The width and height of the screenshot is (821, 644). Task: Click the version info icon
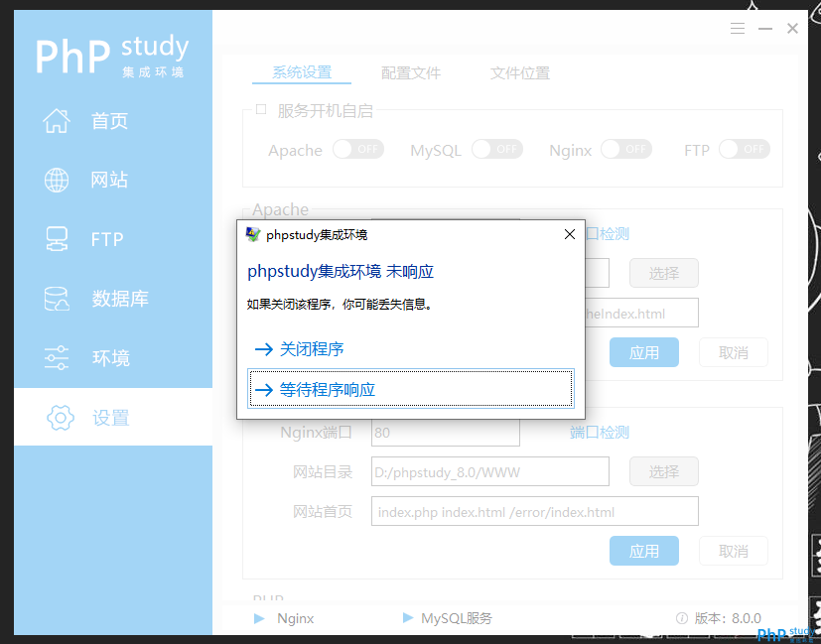click(x=682, y=618)
